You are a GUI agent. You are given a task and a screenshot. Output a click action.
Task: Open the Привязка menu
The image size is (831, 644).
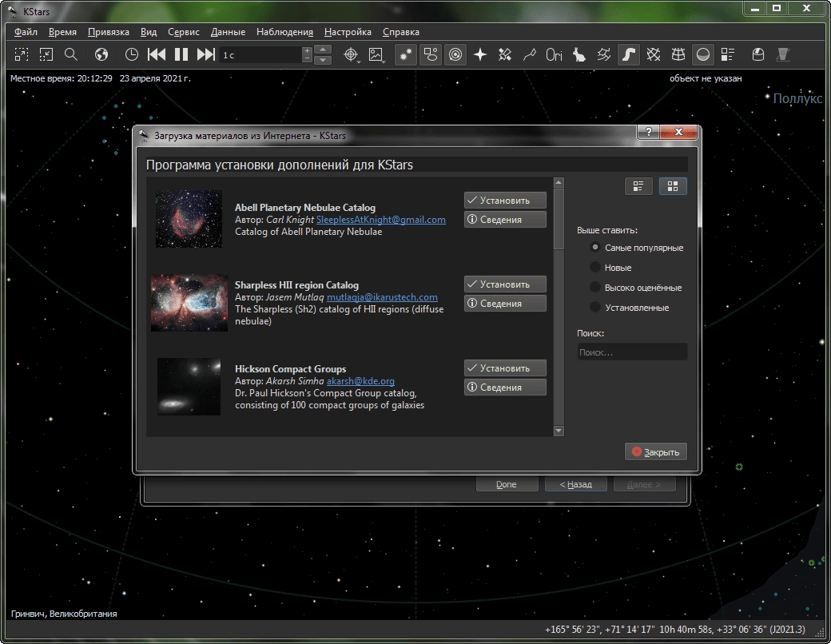click(108, 32)
